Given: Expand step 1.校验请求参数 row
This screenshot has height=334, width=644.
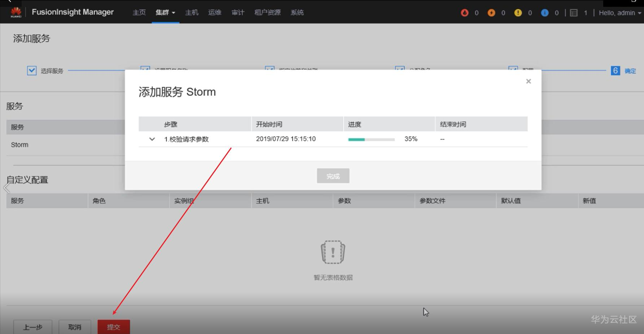Looking at the screenshot, I should (152, 139).
